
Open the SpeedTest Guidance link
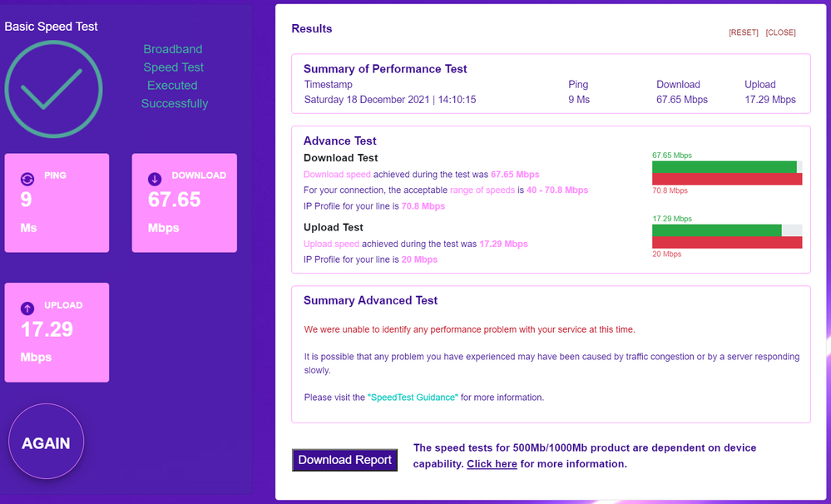point(413,398)
